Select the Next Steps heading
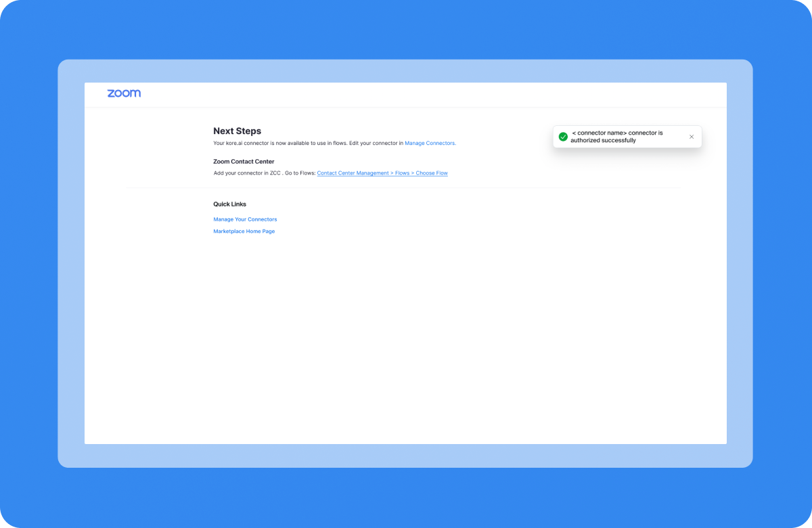 [x=237, y=131]
